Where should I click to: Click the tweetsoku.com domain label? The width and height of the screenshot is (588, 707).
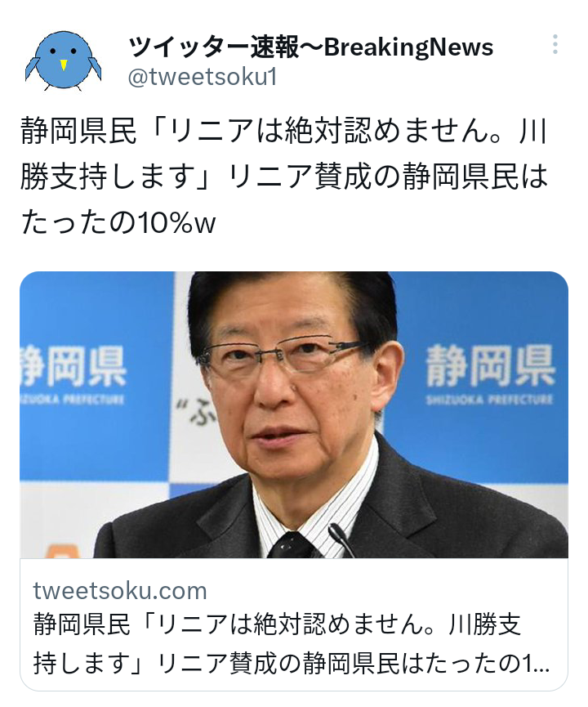coord(120,591)
